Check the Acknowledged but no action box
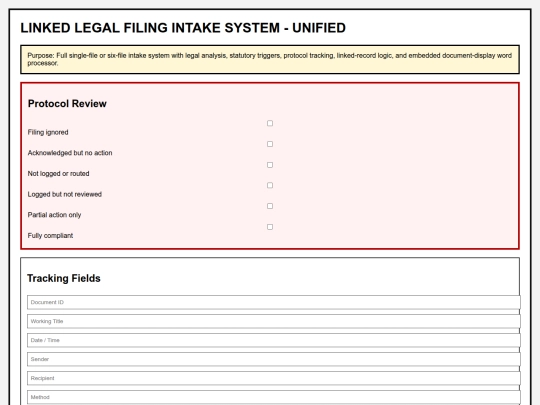This screenshot has width=540, height=405. (x=270, y=144)
